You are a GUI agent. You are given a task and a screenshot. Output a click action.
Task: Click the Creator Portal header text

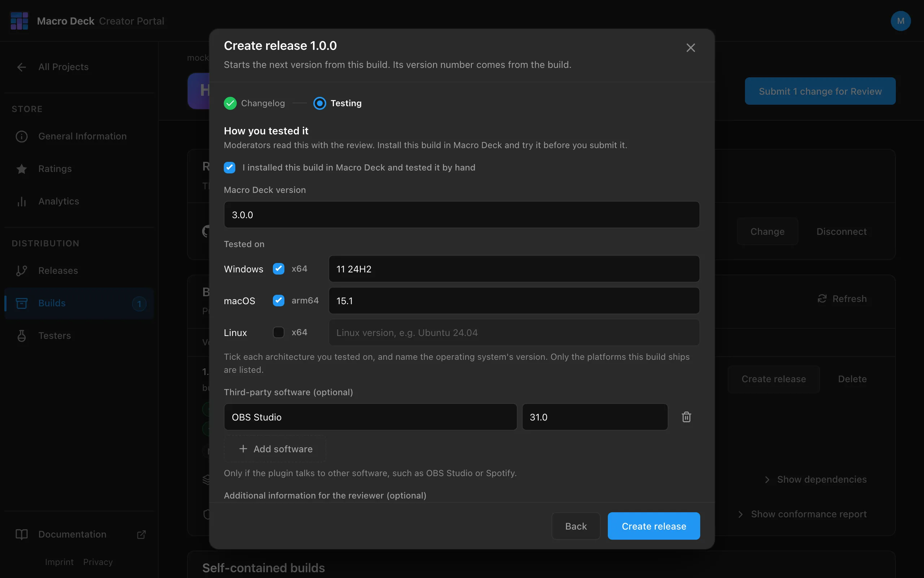click(x=132, y=21)
